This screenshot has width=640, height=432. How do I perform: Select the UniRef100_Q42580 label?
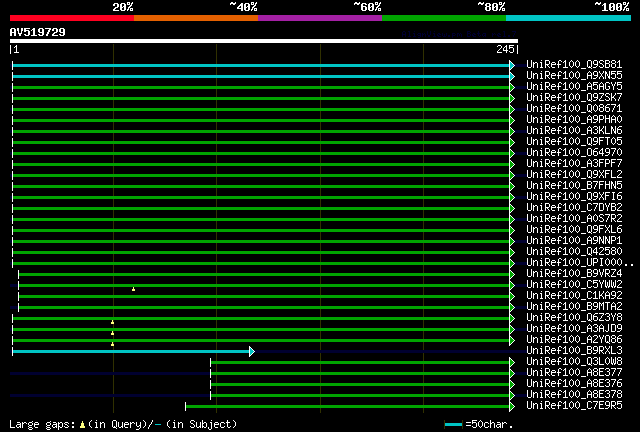pos(574,252)
